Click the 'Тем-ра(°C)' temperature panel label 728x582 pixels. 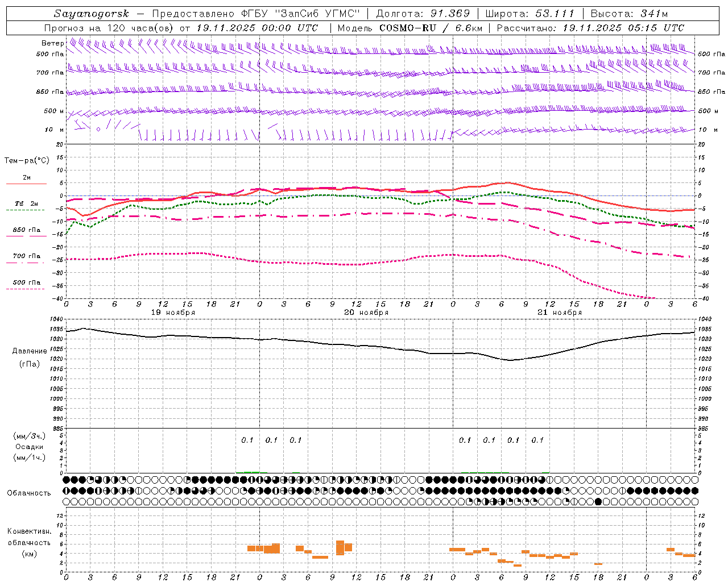coord(27,161)
